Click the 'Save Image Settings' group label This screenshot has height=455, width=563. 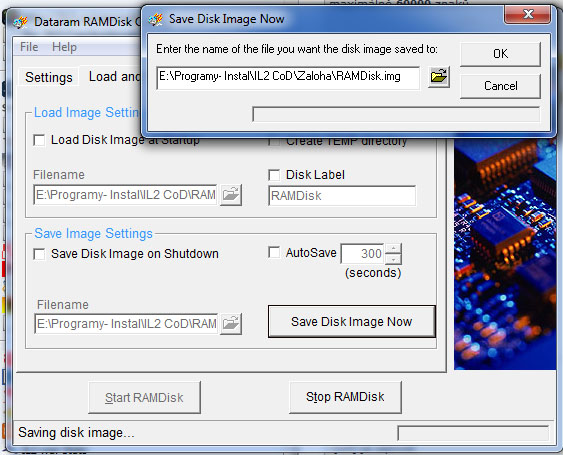tap(93, 233)
